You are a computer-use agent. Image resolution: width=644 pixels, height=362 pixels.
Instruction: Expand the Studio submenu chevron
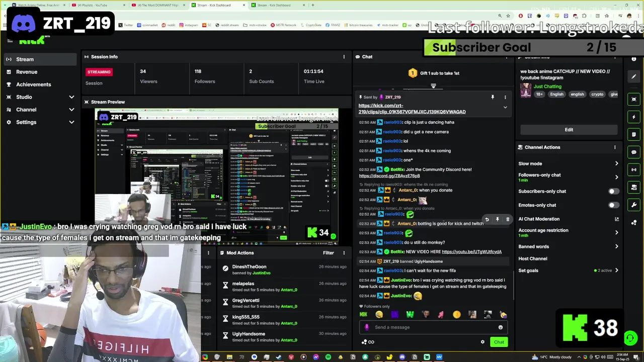click(x=71, y=97)
